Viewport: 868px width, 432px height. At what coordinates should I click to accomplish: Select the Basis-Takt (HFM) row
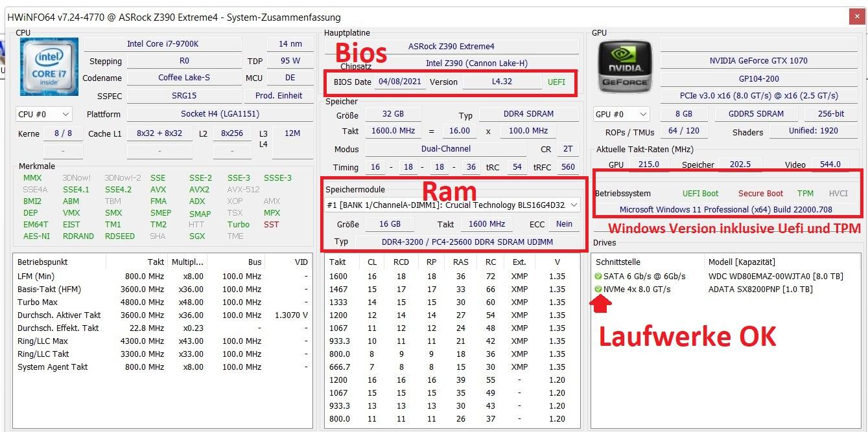pos(162,290)
